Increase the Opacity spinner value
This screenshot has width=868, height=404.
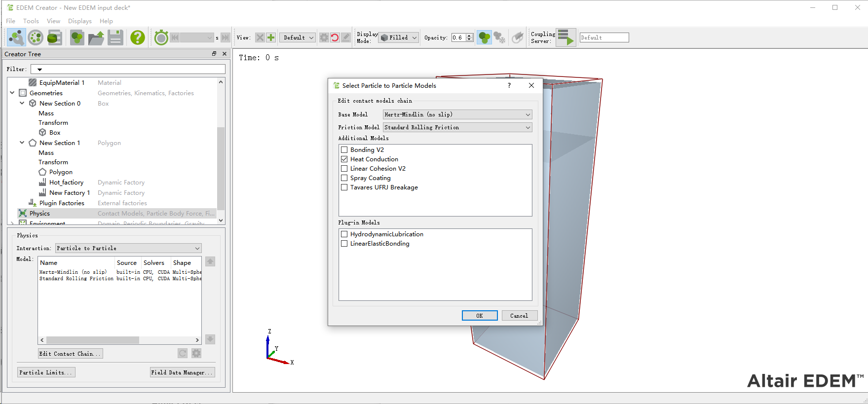(x=470, y=36)
